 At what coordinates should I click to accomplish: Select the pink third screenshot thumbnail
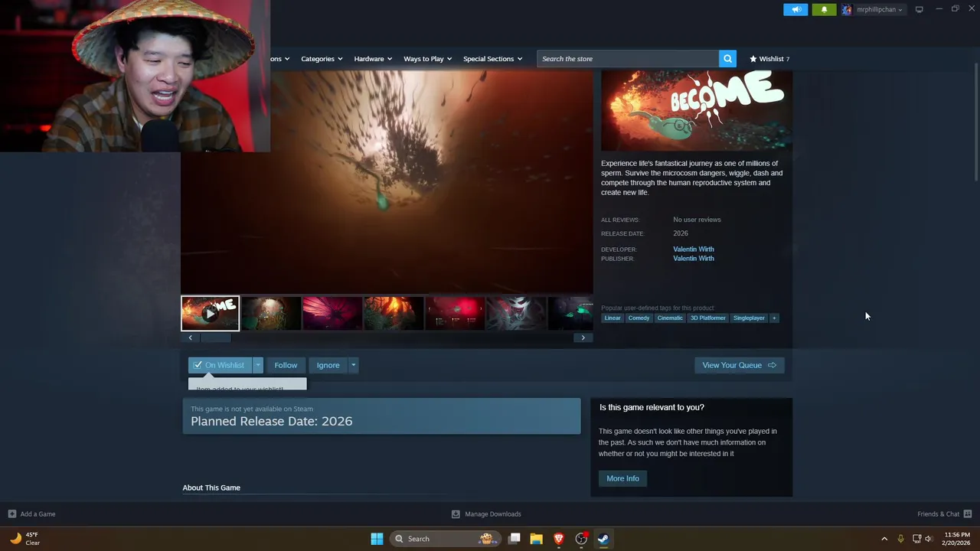332,313
